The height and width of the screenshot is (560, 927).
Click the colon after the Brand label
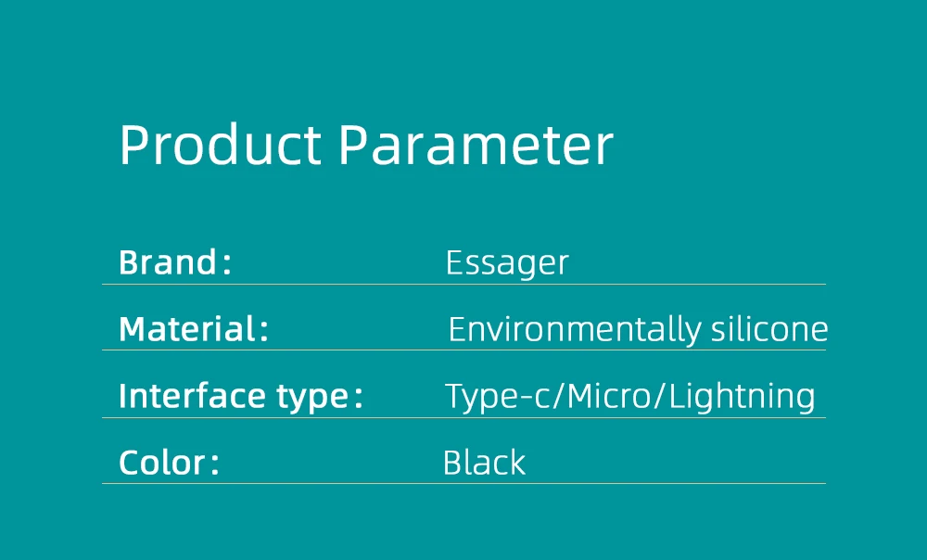tap(226, 265)
